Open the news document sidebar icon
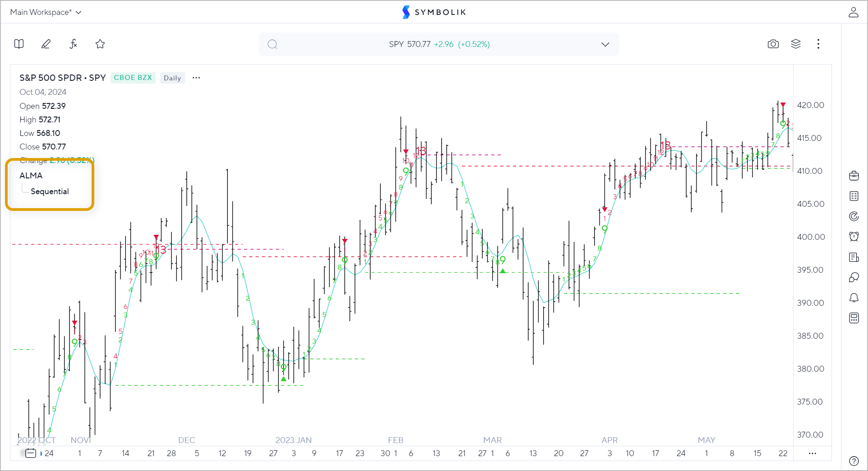The image size is (868, 471). [854, 257]
